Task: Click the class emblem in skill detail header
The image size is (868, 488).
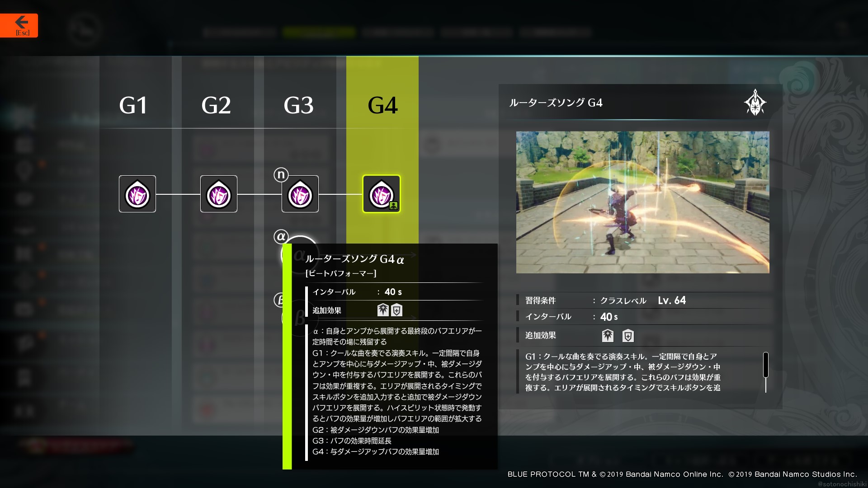Action: [755, 103]
